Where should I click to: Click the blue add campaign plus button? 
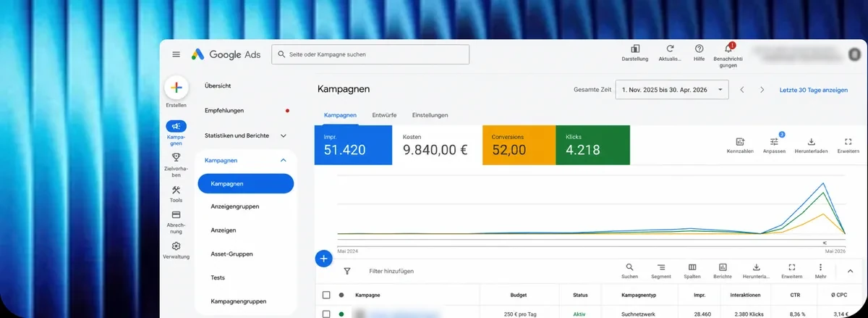click(x=323, y=258)
